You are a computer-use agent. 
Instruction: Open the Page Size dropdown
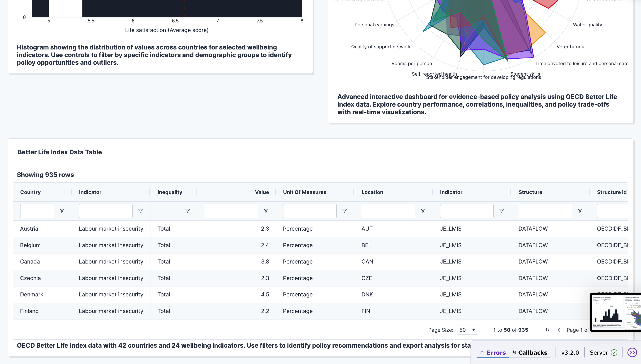[x=467, y=330]
